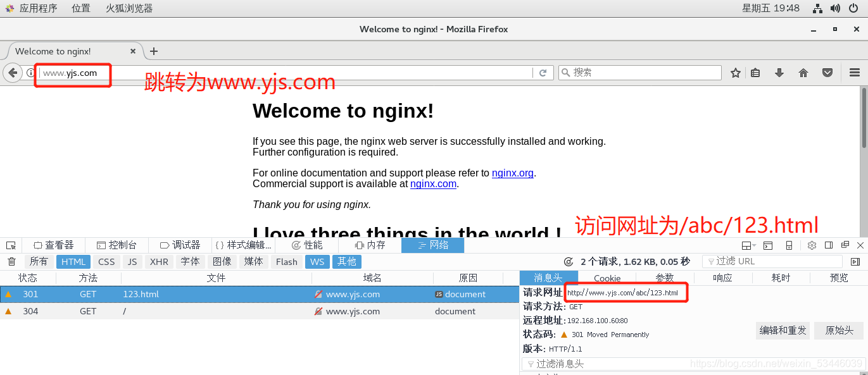The image size is (868, 375).
Task: Toggle the XHR request filter
Action: pos(159,262)
